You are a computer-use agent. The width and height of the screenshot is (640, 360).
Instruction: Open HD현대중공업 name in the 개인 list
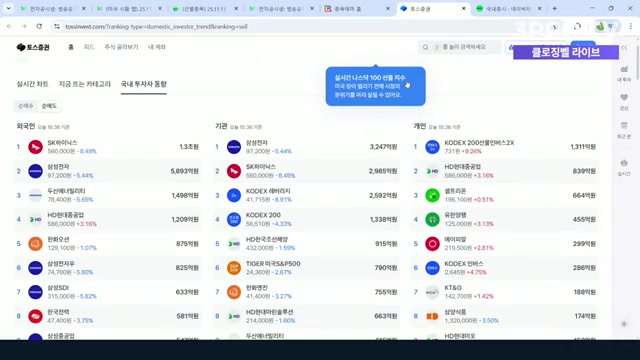[x=463, y=167]
